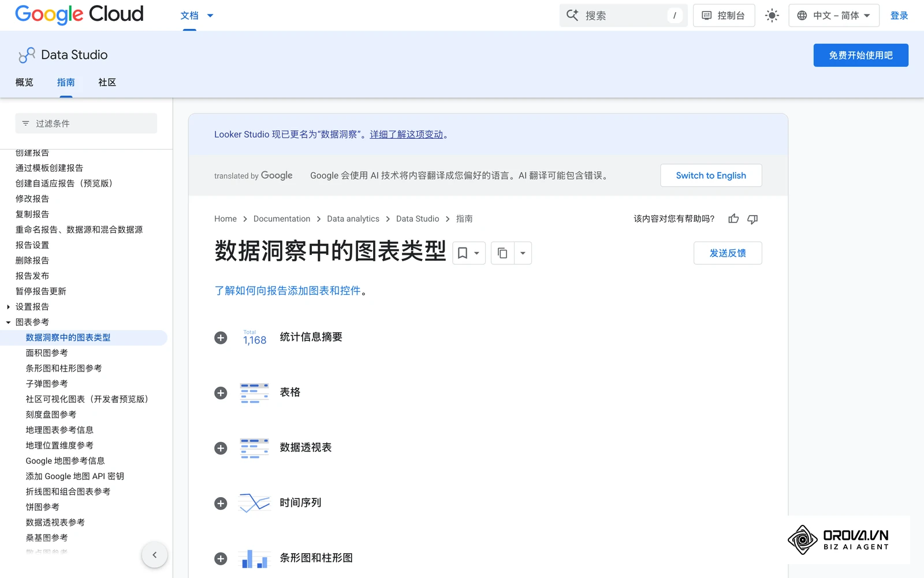This screenshot has width=924, height=578.
Task: Switch to the 社区 tab
Action: [x=107, y=83]
